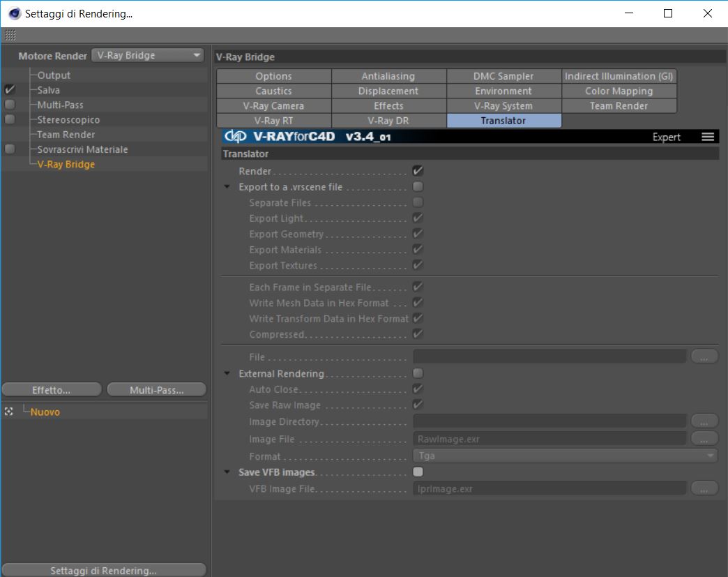The height and width of the screenshot is (577, 728).
Task: Toggle Write Mesh Data in Hex Format
Action: click(x=418, y=302)
